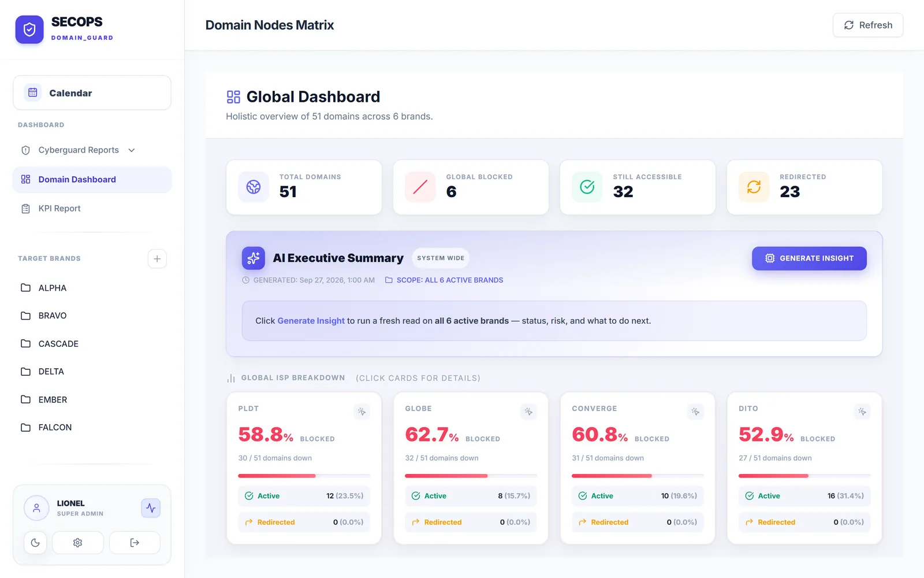Open the Calendar button in sidebar
Image resolution: width=924 pixels, height=578 pixels.
coord(92,92)
